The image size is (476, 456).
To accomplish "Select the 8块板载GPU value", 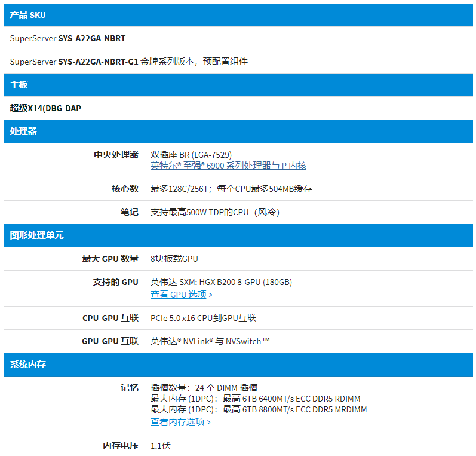I will pyautogui.click(x=174, y=259).
